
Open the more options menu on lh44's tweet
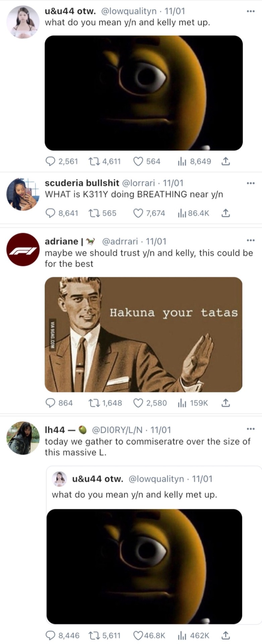click(251, 429)
